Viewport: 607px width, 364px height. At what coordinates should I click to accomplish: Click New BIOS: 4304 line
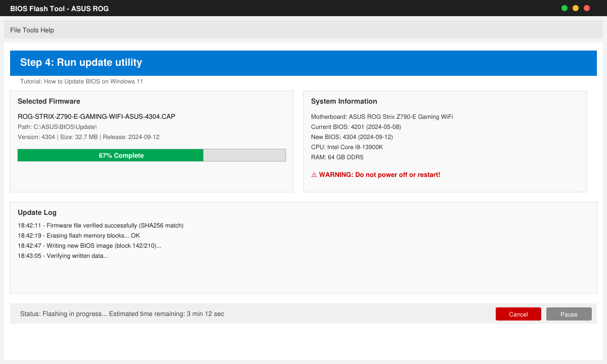tap(352, 137)
